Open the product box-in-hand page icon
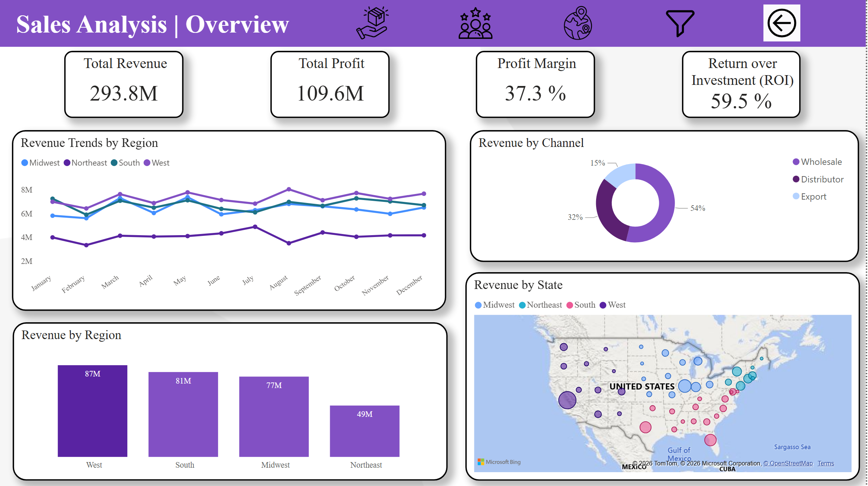 click(372, 23)
